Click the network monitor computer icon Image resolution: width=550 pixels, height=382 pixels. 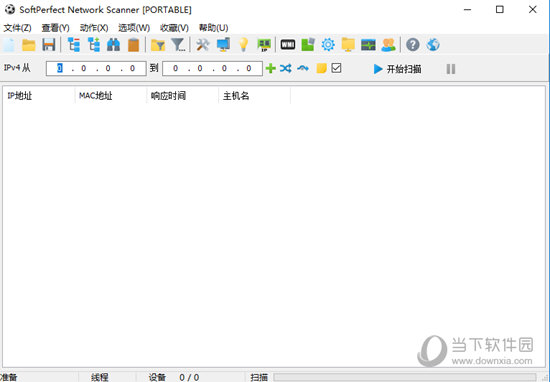click(223, 45)
